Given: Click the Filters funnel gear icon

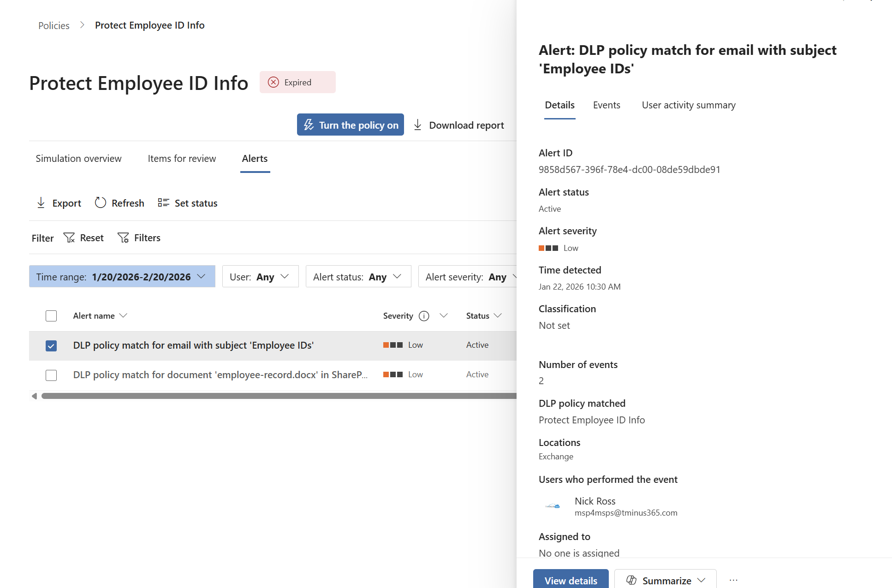Looking at the screenshot, I should pyautogui.click(x=123, y=238).
